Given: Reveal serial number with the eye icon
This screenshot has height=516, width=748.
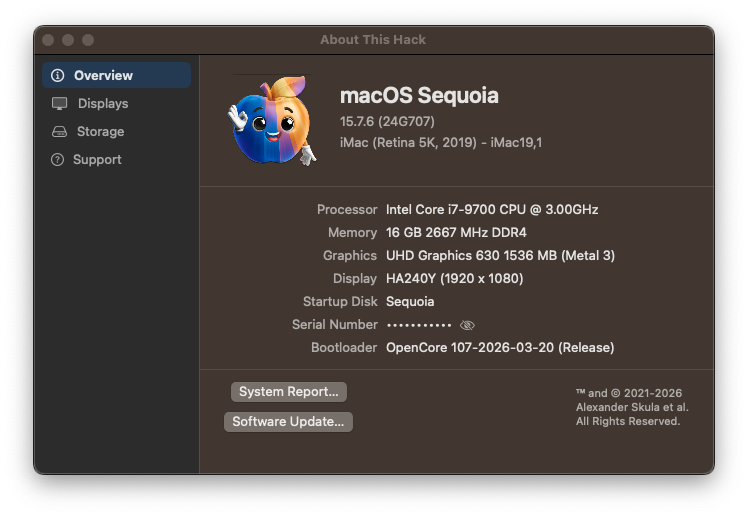Looking at the screenshot, I should coord(467,325).
